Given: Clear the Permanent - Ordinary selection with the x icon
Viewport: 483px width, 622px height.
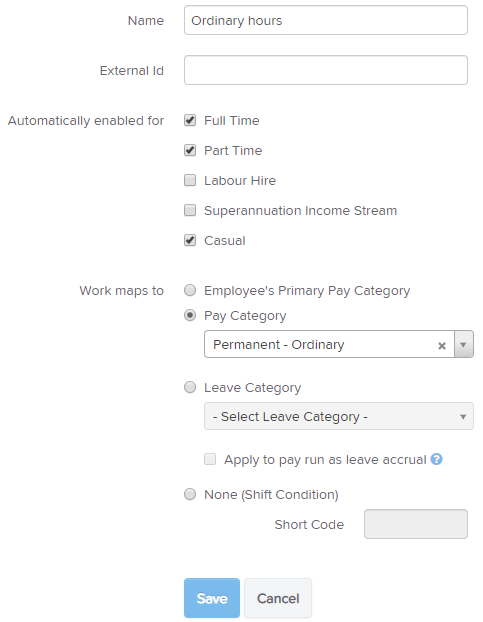Looking at the screenshot, I should tap(442, 346).
